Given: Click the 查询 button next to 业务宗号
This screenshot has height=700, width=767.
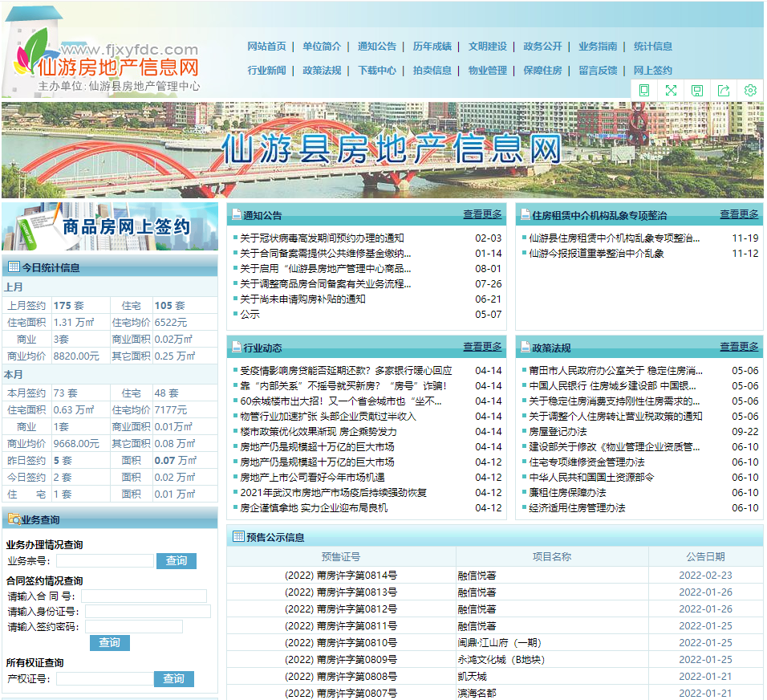Looking at the screenshot, I should tap(177, 561).
